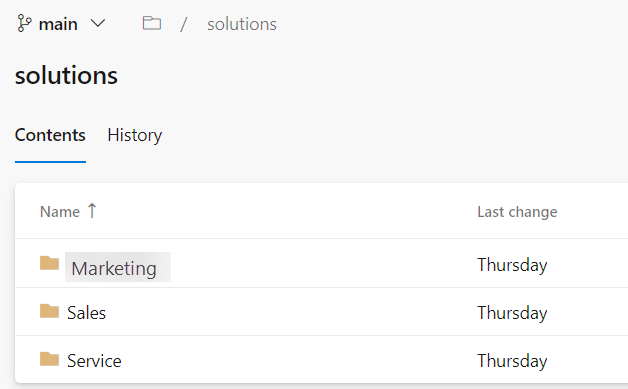Click Thursday last change for Service row
The image size is (628, 389).
(512, 361)
